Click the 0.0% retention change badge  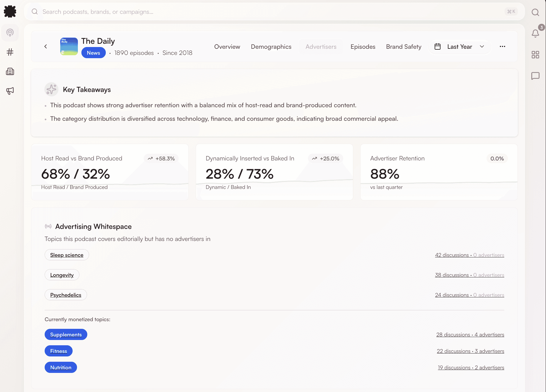[497, 158]
